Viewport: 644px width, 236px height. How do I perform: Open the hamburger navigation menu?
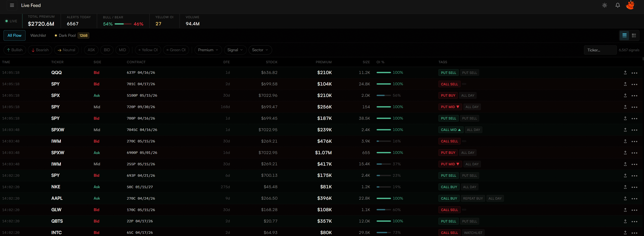point(12,5)
